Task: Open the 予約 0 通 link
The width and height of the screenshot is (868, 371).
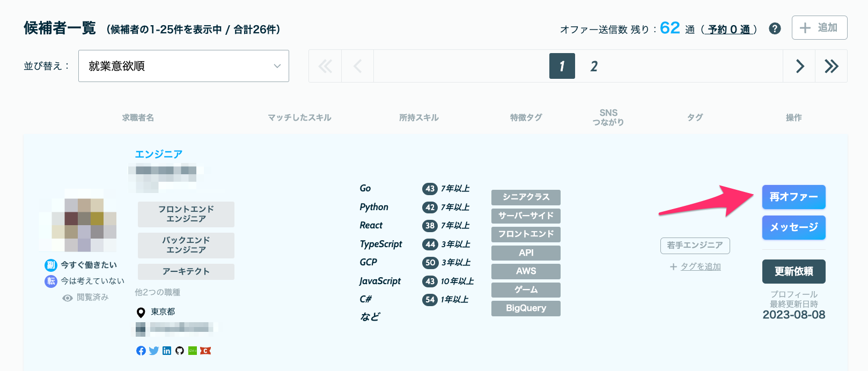Action: (729, 29)
